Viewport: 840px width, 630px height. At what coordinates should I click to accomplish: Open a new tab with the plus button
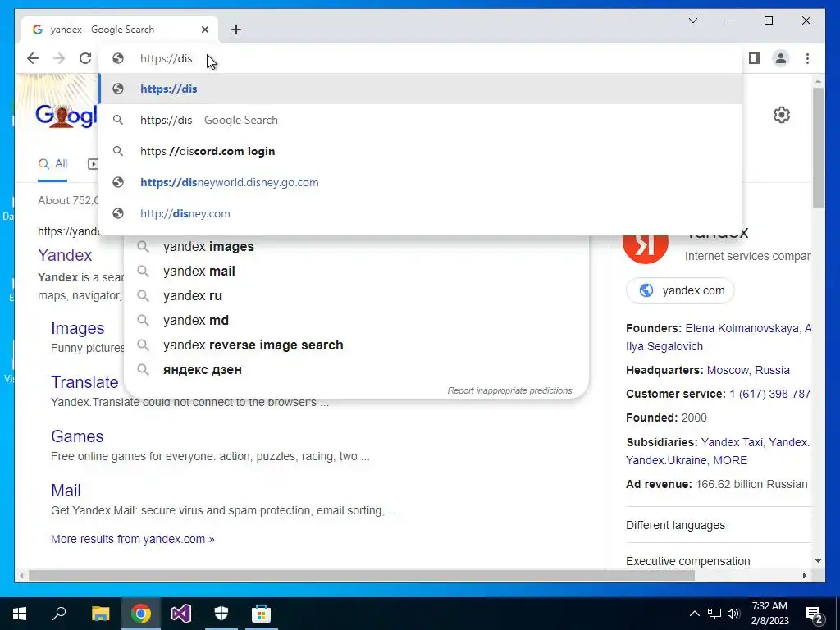point(236,30)
